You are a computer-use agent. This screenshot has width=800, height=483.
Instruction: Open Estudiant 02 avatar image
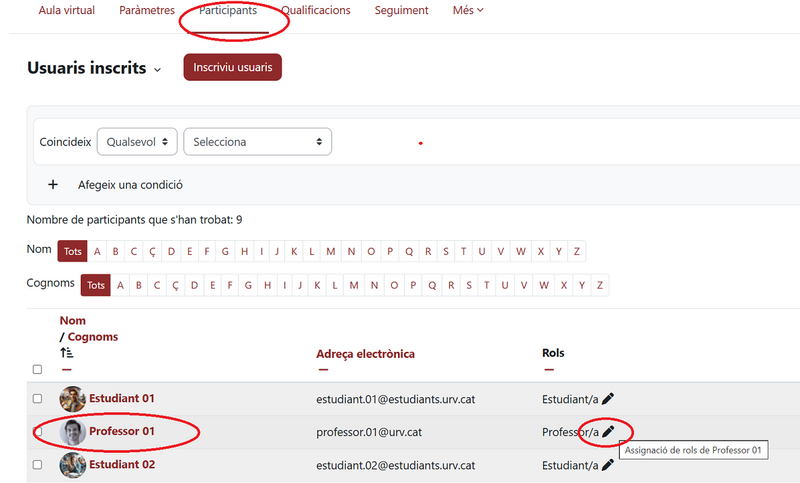(72, 465)
